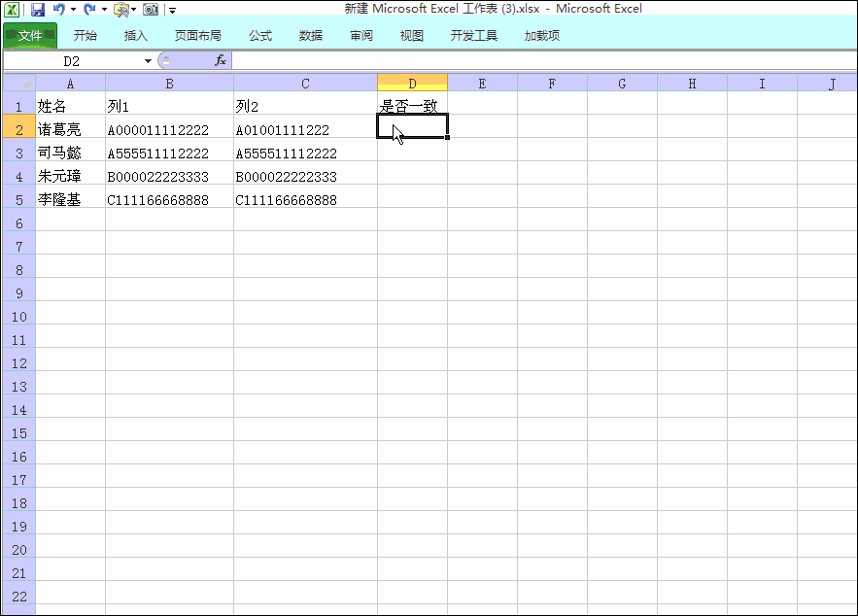The height and width of the screenshot is (616, 858).
Task: Switch to the 开始 ribbon tab
Action: click(x=84, y=34)
